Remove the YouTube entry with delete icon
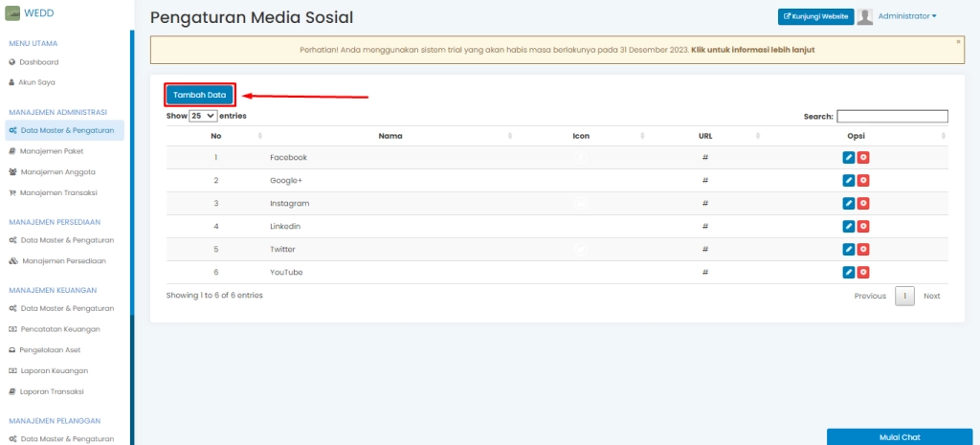This screenshot has width=980, height=445. coord(863,272)
